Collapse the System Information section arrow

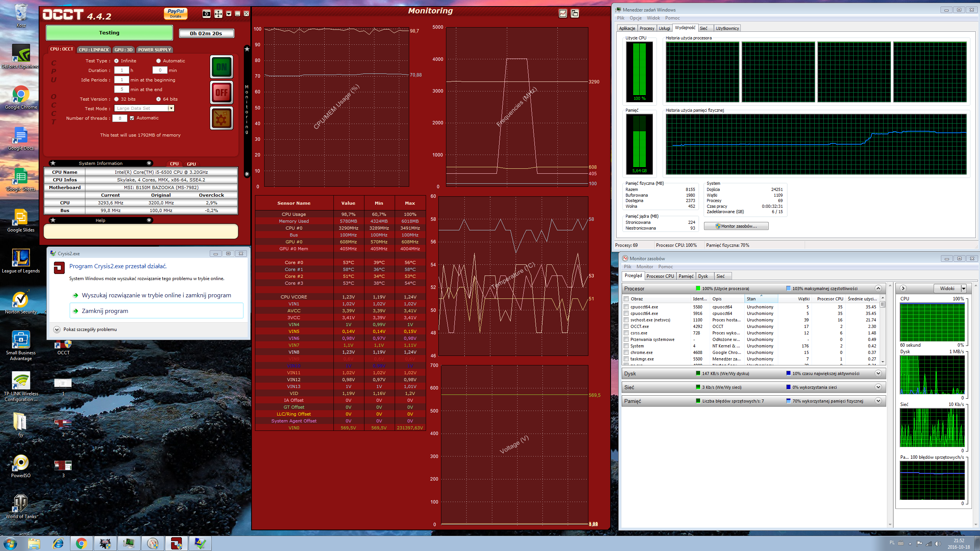click(149, 163)
